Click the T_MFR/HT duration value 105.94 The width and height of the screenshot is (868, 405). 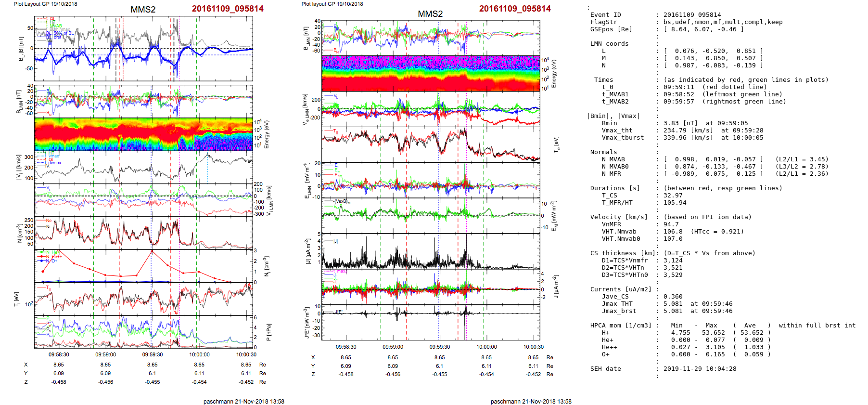(675, 203)
